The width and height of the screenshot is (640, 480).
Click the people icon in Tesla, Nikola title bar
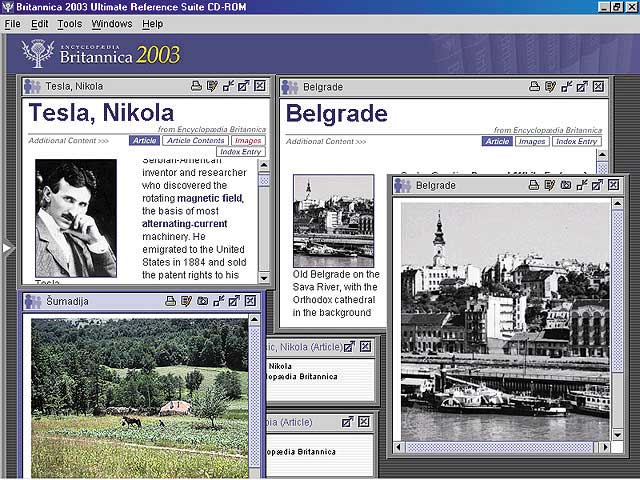(32, 86)
